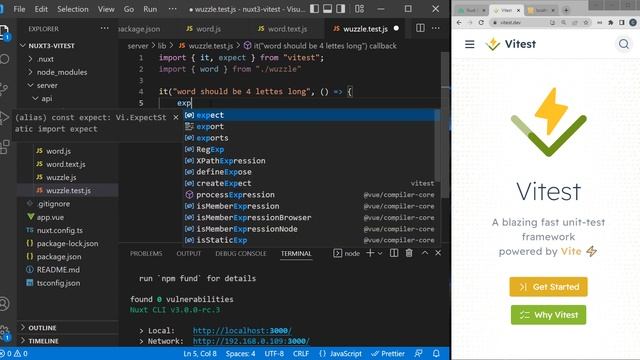
Task: Split the editor right
Action: [420, 28]
